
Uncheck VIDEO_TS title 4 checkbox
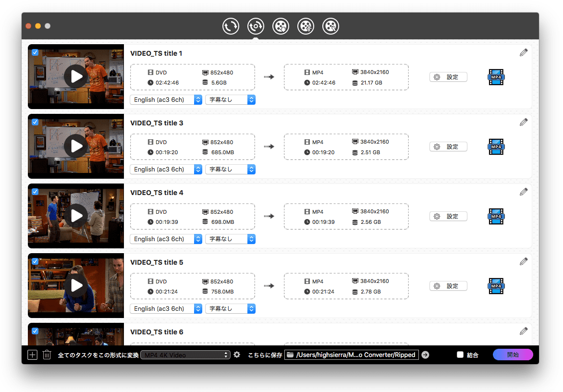coord(35,192)
